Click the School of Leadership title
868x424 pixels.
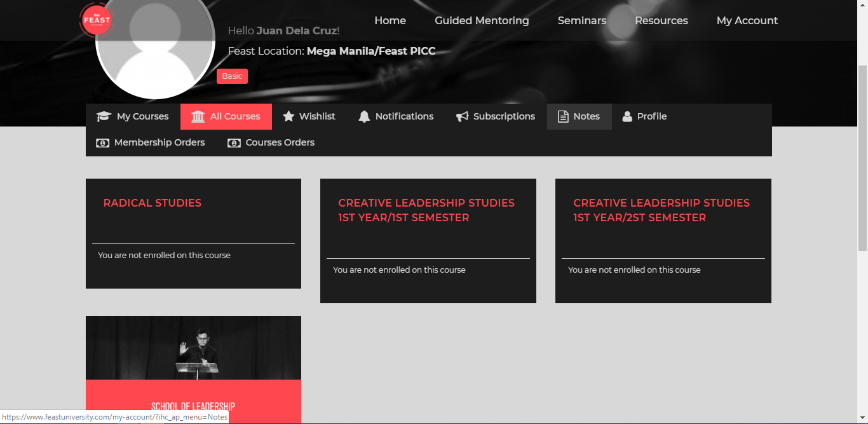tap(193, 407)
